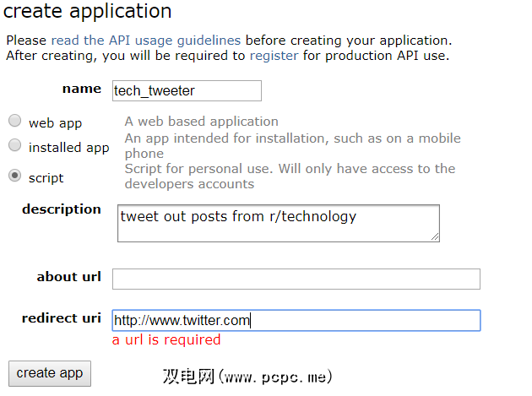Image resolution: width=532 pixels, height=396 pixels.
Task: Click the 'installed app' option label
Action: (69, 147)
